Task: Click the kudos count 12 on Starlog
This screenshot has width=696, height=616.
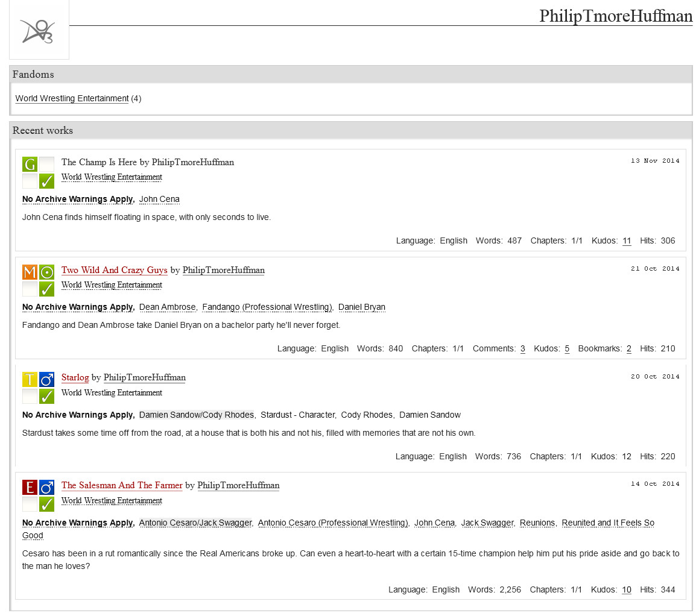Action: tap(627, 456)
